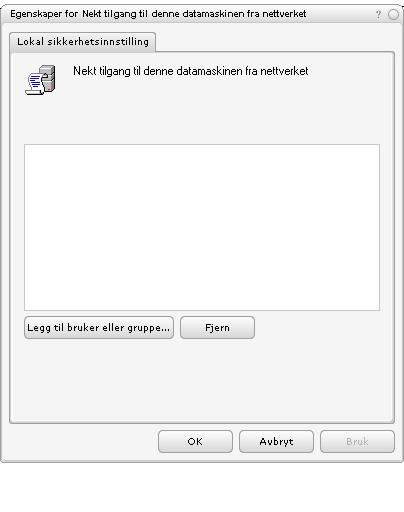Click Legg til bruker eller gruppe button
This screenshot has height=512, width=404.
99,328
